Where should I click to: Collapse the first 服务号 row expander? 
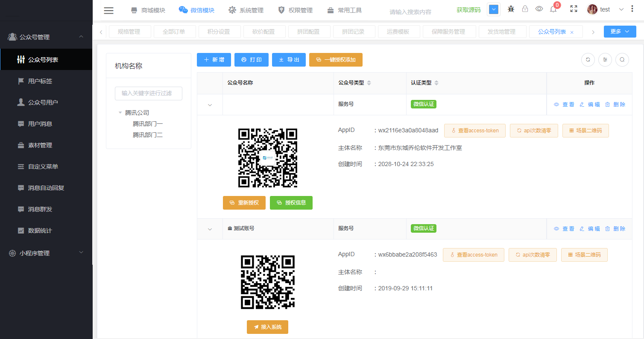210,105
